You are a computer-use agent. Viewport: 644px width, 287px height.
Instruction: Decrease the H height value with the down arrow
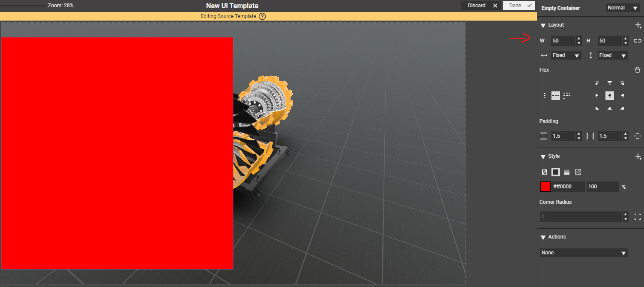626,43
